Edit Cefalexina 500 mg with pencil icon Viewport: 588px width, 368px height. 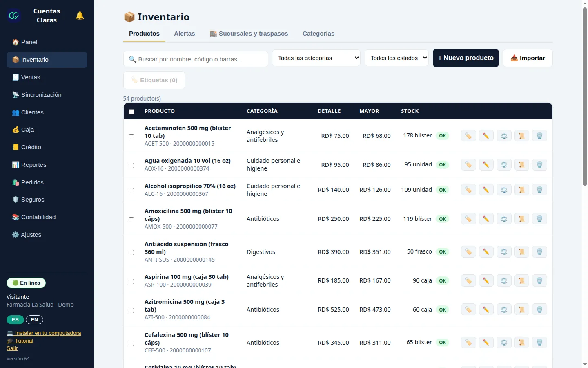486,343
